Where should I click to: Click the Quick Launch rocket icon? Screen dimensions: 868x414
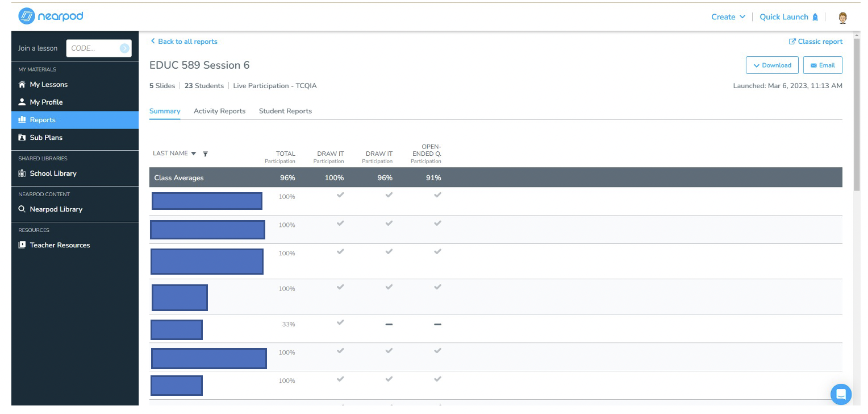pos(815,17)
